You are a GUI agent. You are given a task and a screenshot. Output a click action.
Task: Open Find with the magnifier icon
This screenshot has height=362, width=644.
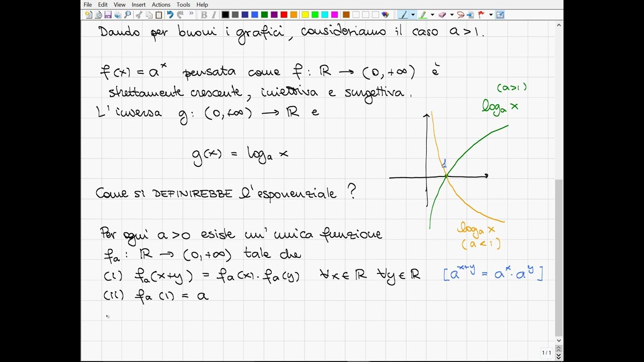[x=127, y=15]
